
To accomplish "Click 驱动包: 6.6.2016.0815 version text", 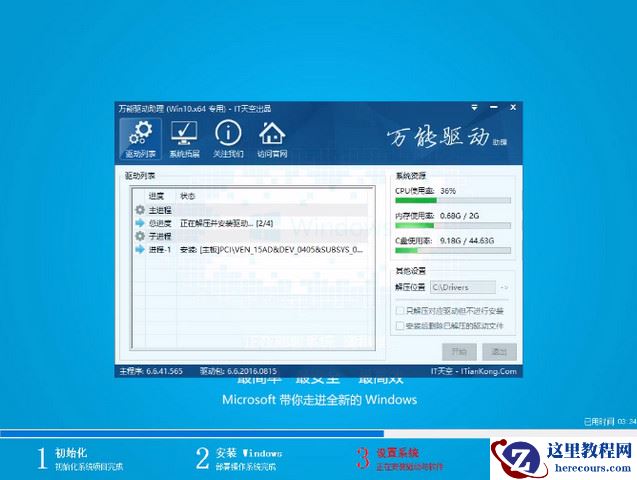I will (x=238, y=371).
